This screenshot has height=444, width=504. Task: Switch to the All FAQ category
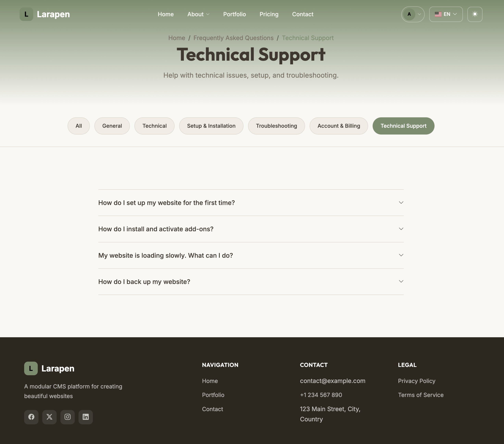pyautogui.click(x=79, y=126)
